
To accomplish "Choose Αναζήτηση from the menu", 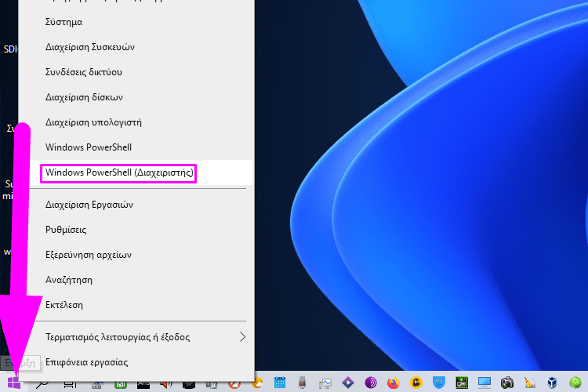I will coord(136,280).
